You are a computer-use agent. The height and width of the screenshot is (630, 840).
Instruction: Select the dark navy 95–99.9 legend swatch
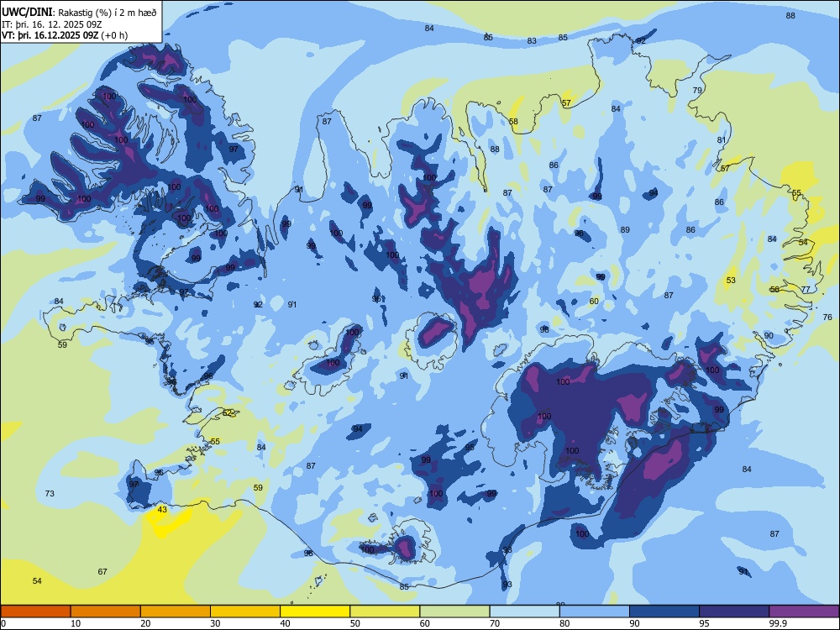coord(734,612)
